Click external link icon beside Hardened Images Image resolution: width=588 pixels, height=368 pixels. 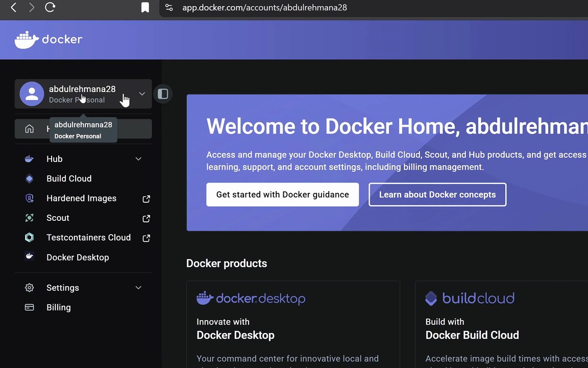(x=146, y=199)
